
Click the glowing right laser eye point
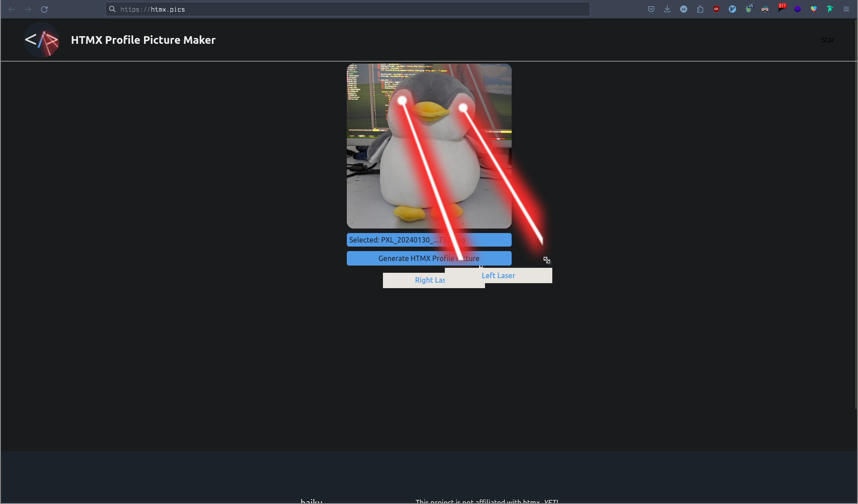pyautogui.click(x=463, y=108)
